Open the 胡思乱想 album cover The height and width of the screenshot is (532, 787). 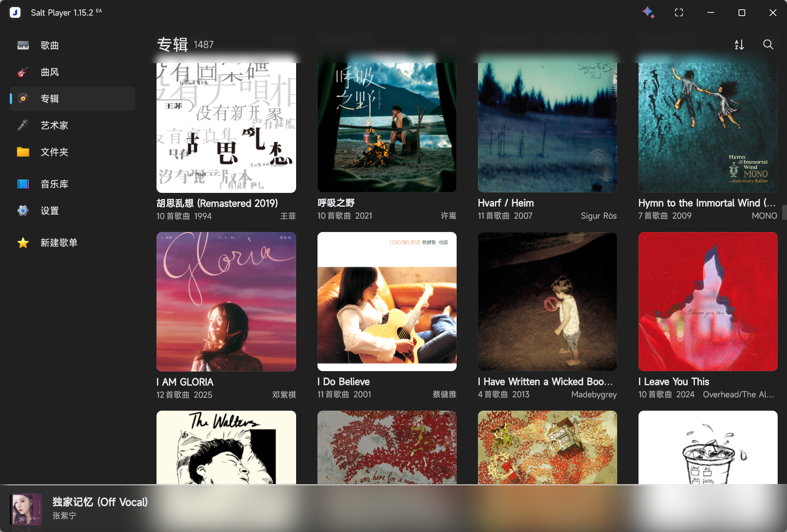[x=226, y=128]
